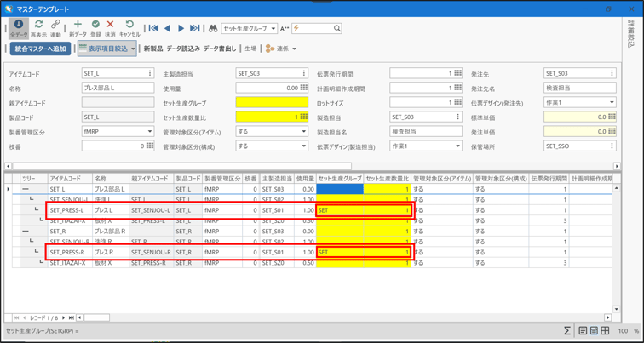Click the 統合マスターへ追加 button
Viewport: 644px width, 343px height.
(41, 49)
